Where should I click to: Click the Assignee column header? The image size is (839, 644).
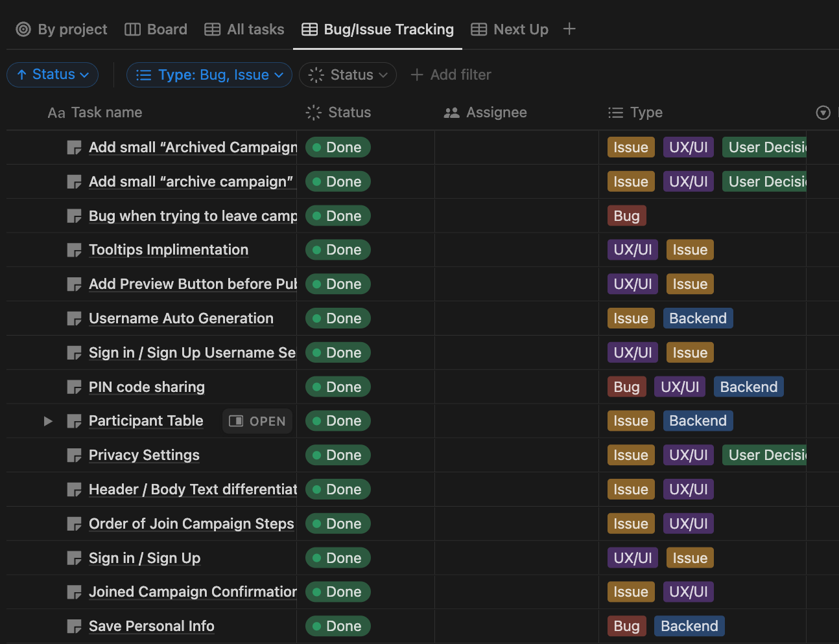pyautogui.click(x=485, y=113)
